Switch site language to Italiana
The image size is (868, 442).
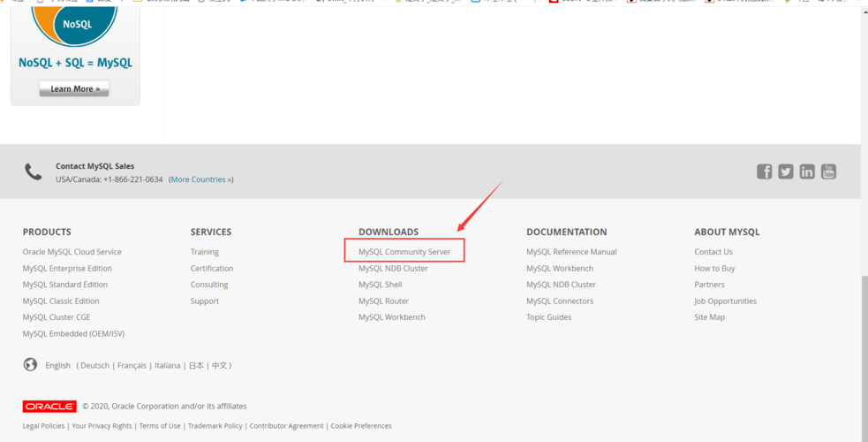click(x=168, y=366)
